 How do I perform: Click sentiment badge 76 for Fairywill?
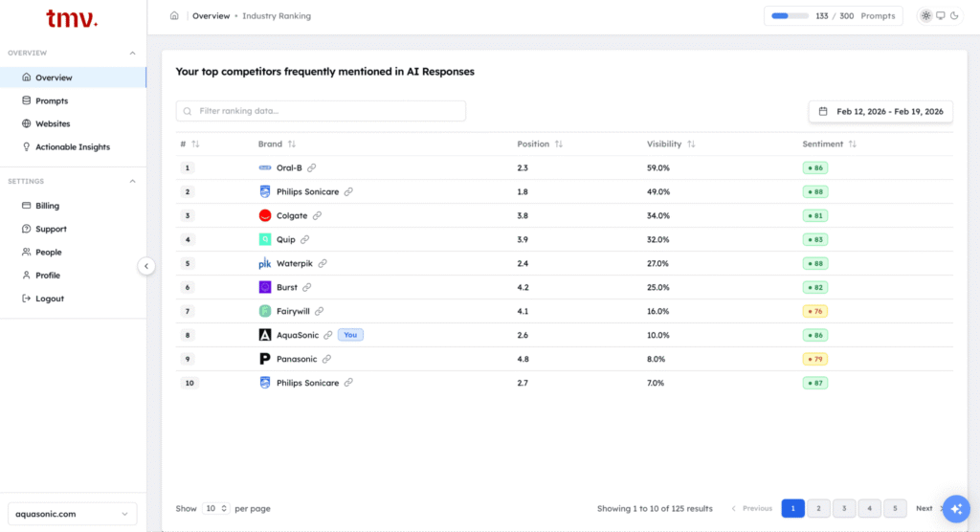(x=815, y=311)
